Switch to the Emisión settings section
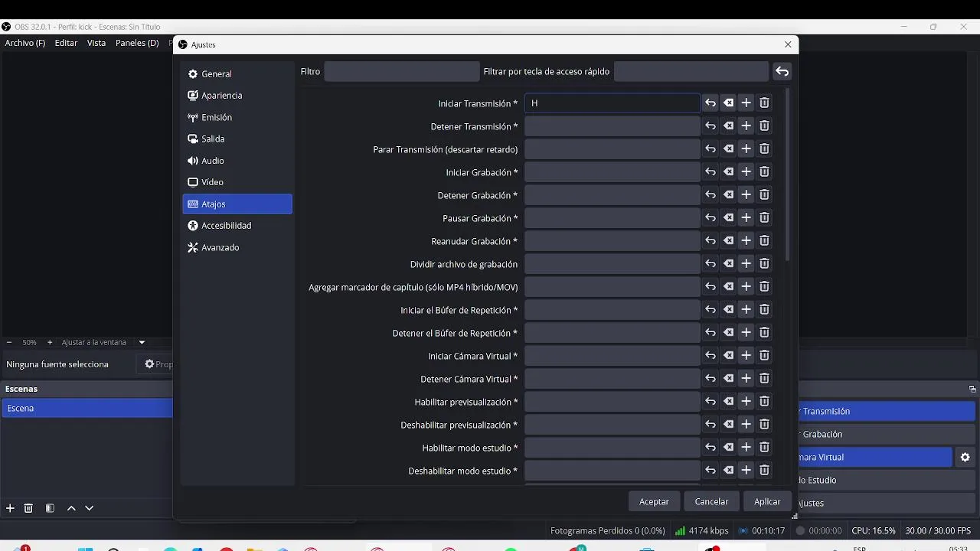Screen dimensions: 980x551 [237, 117]
